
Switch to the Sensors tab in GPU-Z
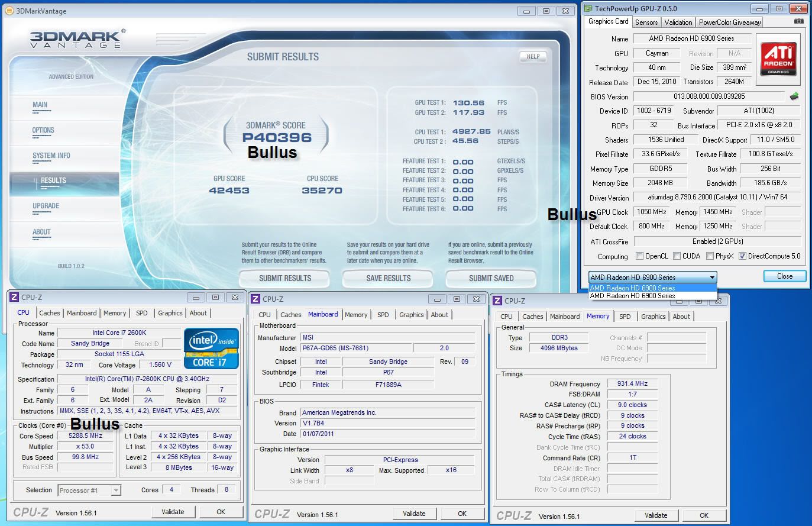pyautogui.click(x=646, y=22)
